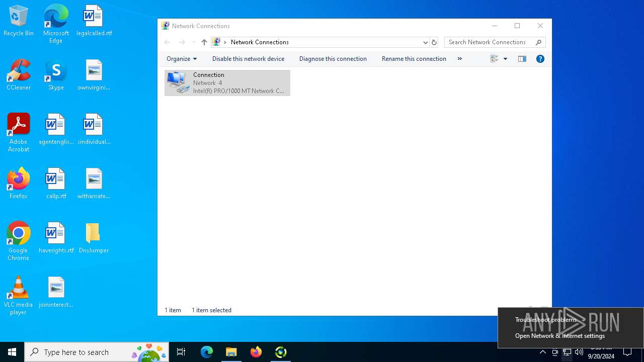Screen dimensions: 644x362
Task: Click the Back navigation arrow
Action: (167, 42)
